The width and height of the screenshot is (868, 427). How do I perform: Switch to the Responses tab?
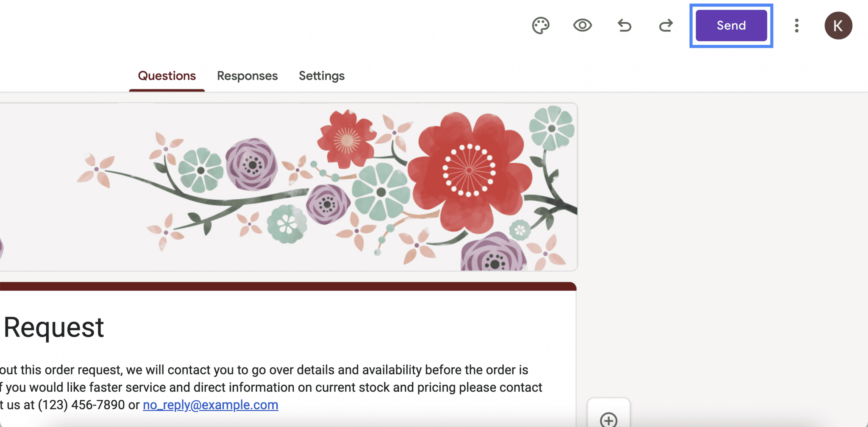(248, 76)
